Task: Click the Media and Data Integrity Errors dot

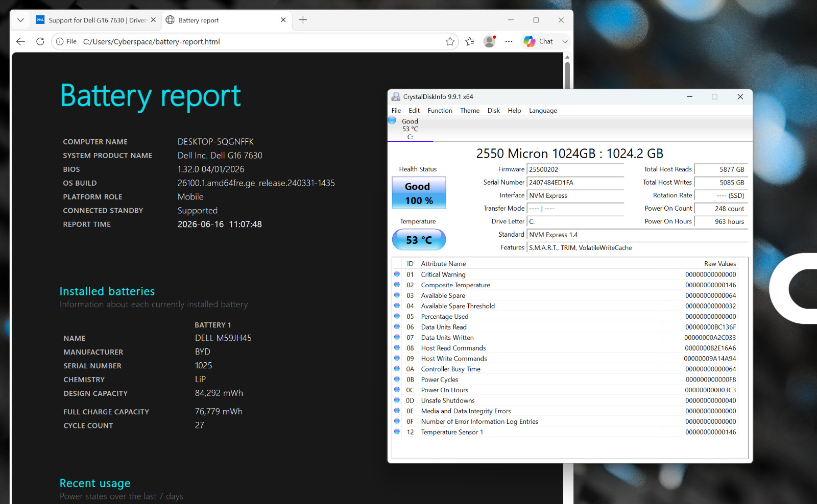Action: [x=397, y=411]
